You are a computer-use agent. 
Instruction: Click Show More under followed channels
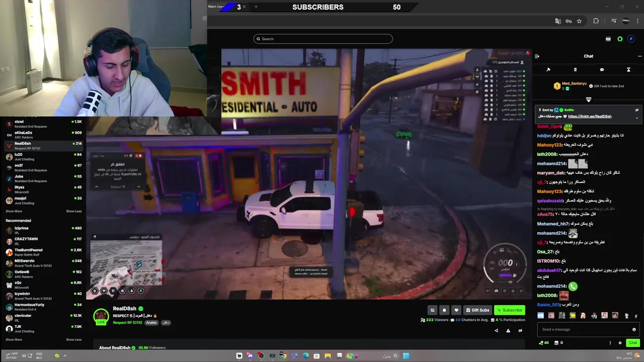coord(14,211)
